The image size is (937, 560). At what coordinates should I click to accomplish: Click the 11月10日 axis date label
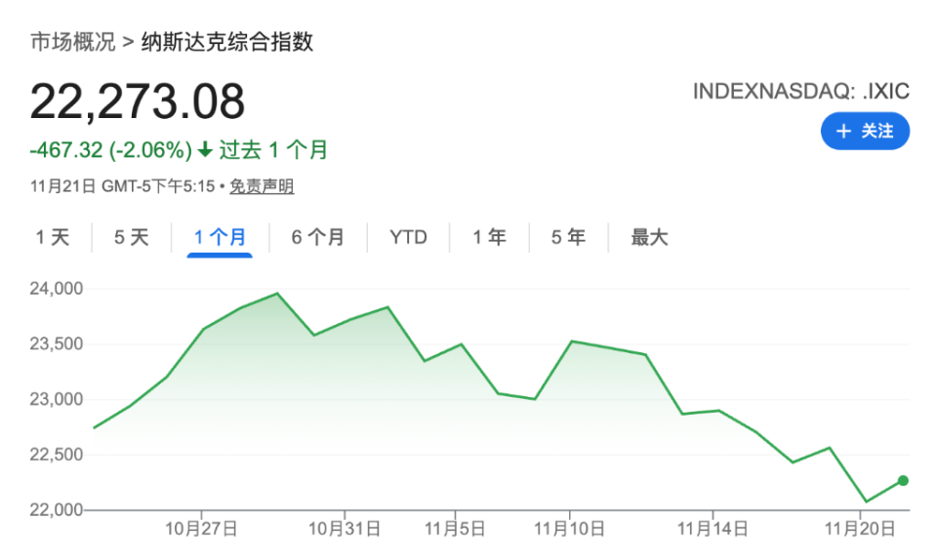pos(569,529)
